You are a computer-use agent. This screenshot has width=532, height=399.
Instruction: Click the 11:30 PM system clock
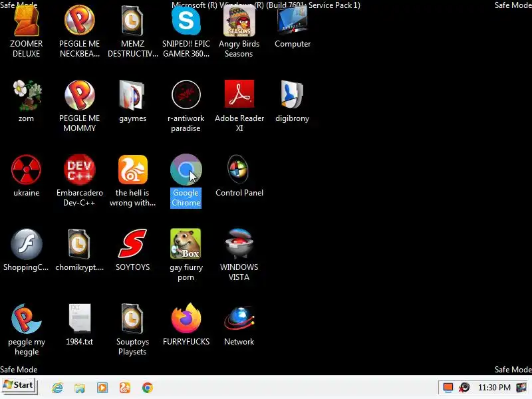(x=494, y=388)
